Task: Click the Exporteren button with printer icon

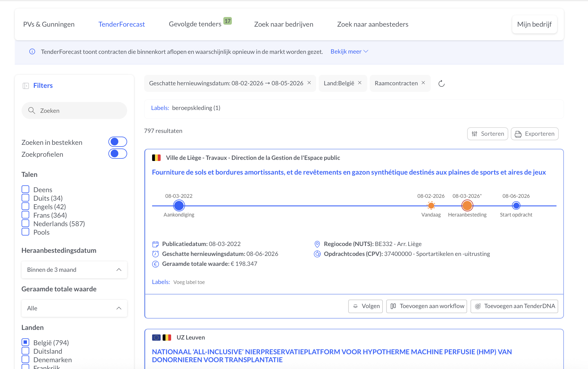Action: click(x=535, y=133)
